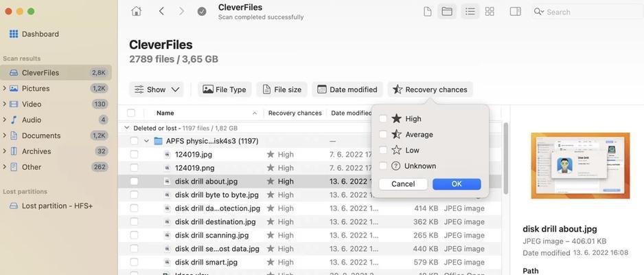
Task: Check the Average recovery chances option
Action: pyautogui.click(x=383, y=135)
